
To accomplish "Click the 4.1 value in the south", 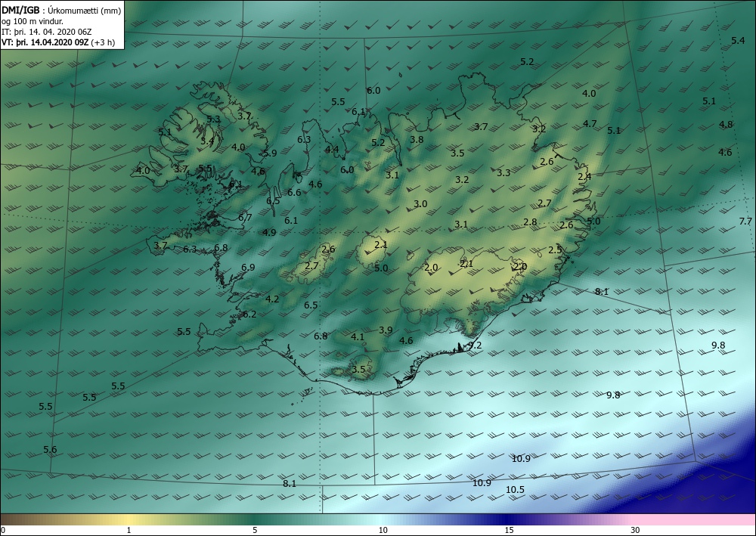I will [358, 336].
